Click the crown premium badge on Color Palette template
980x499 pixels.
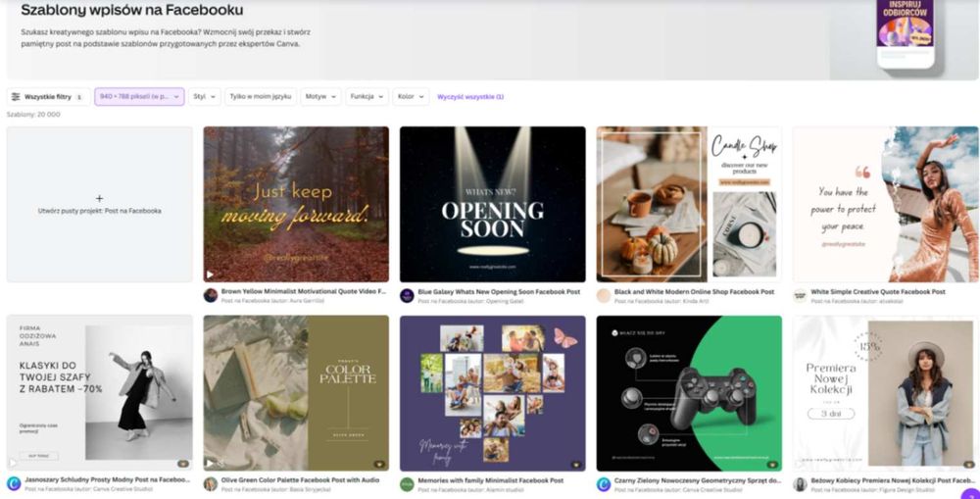379,464
